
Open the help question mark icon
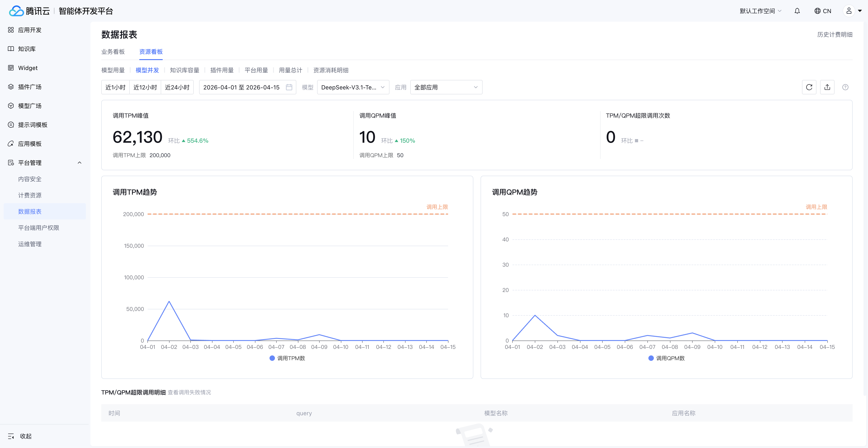click(x=845, y=87)
